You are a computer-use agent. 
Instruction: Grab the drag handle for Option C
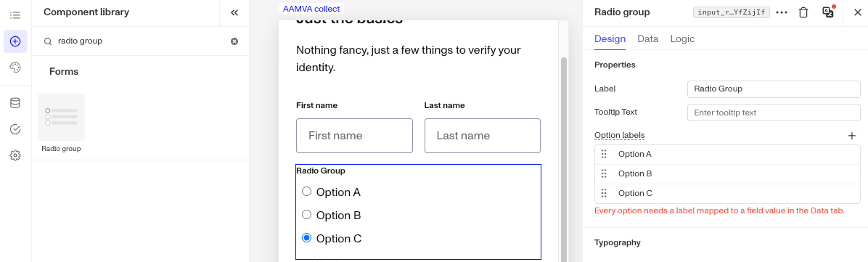coord(604,193)
